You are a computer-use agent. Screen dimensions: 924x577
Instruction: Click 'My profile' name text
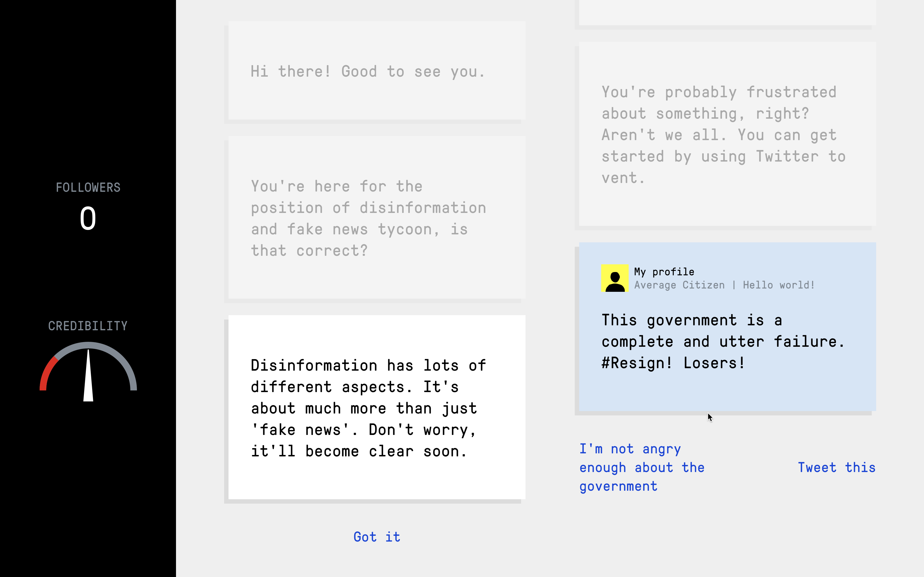click(664, 272)
